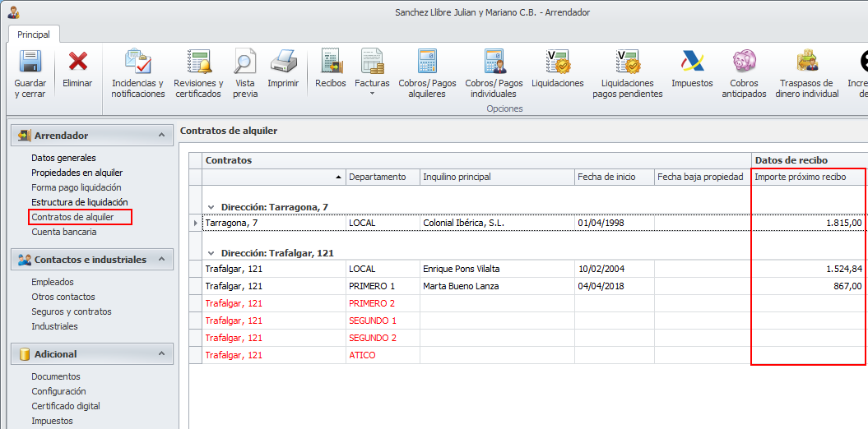Sort by Inquilino principal column header

(457, 177)
